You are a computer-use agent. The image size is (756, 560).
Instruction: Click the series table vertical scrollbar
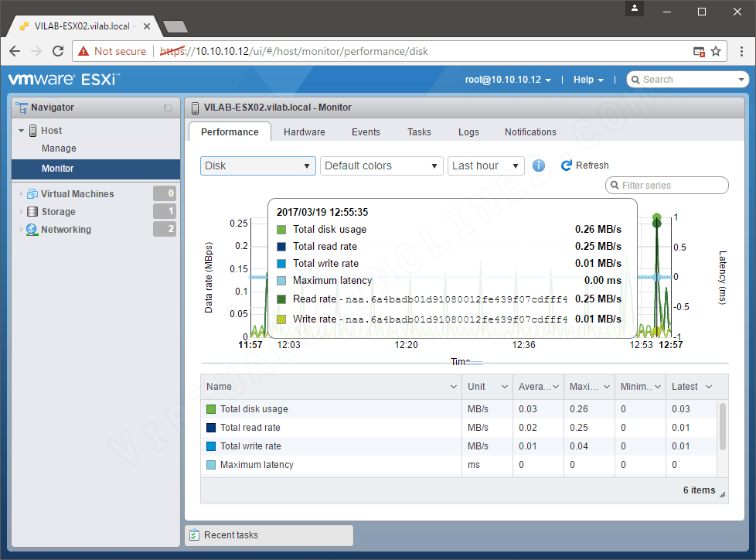pos(722,426)
